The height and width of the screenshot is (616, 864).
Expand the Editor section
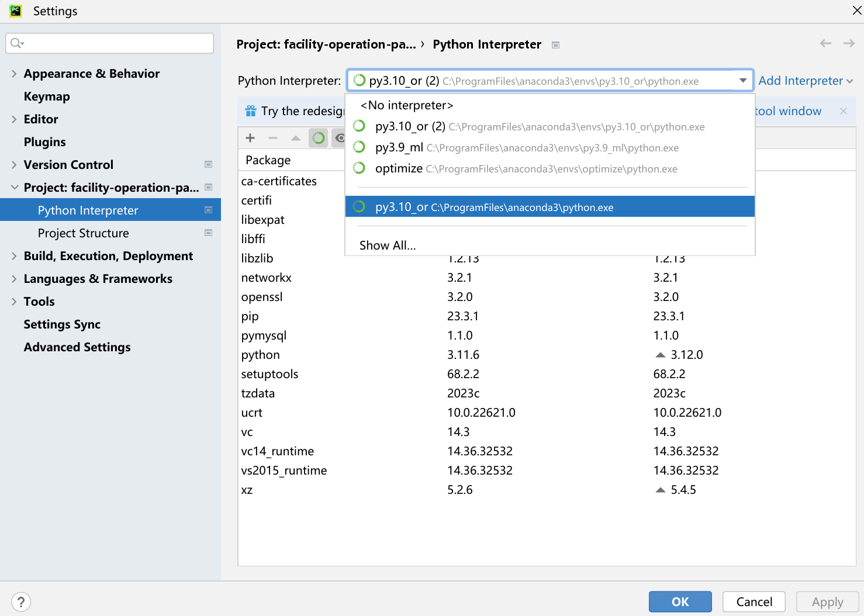pos(14,119)
